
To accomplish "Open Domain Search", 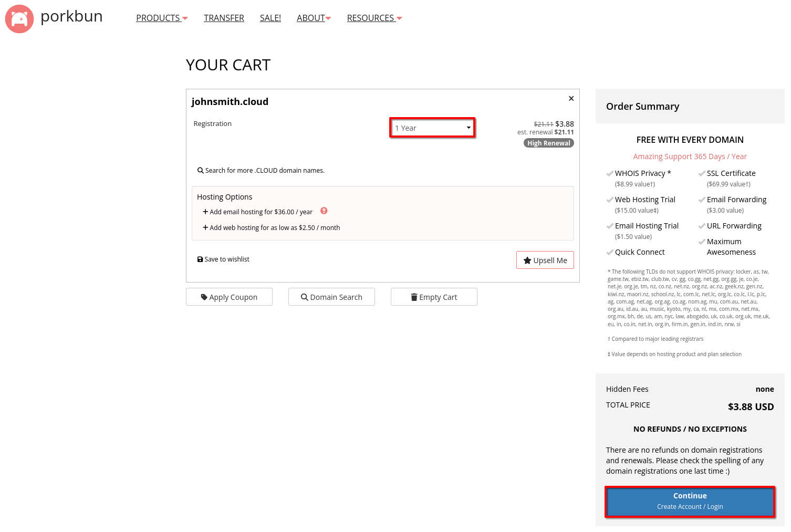I will tap(331, 297).
